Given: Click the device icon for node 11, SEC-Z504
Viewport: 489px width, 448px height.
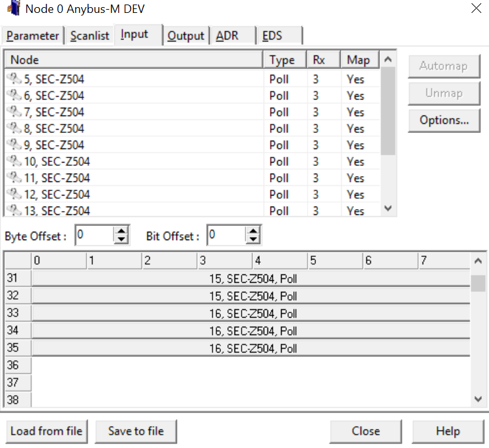Looking at the screenshot, I should click(14, 178).
